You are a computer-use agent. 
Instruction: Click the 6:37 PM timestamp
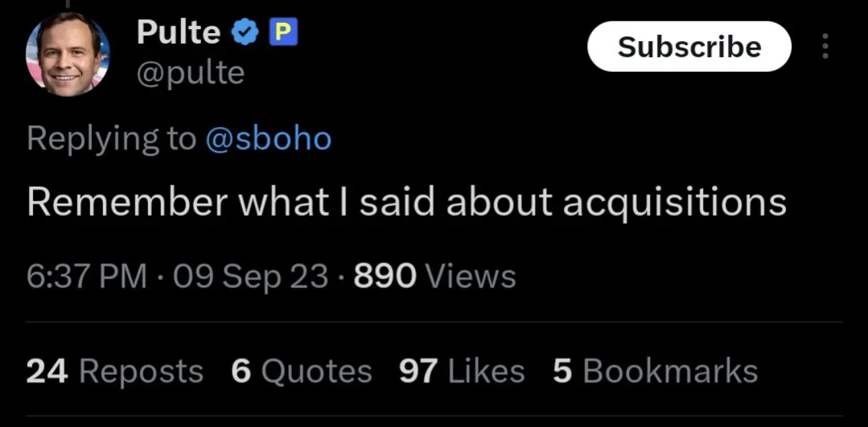(87, 276)
